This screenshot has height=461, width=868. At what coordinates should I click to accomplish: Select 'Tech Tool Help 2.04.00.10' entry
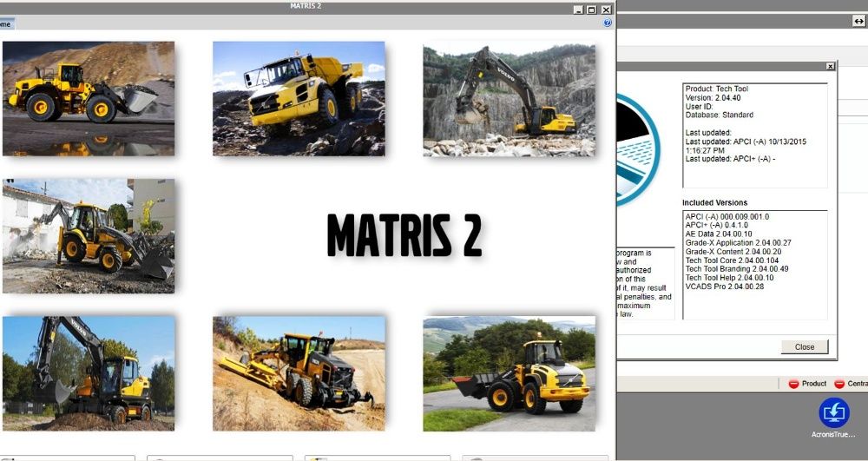[x=730, y=278]
